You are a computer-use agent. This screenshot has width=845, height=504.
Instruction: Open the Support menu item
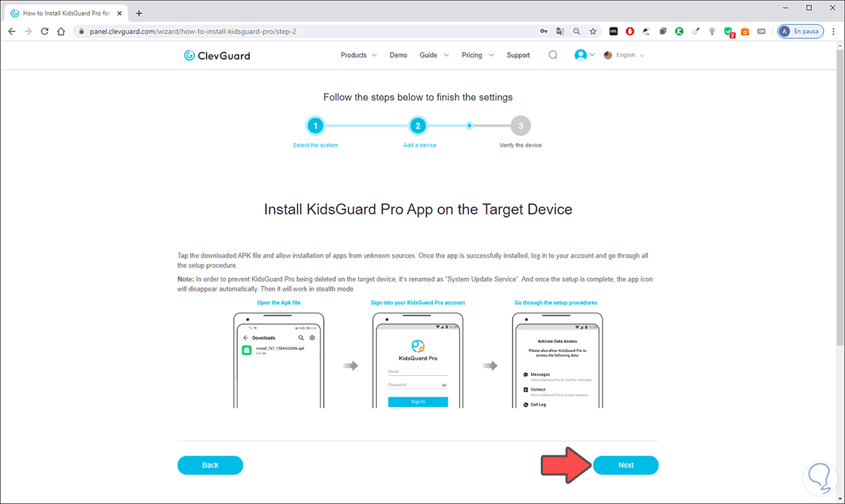tap(518, 55)
